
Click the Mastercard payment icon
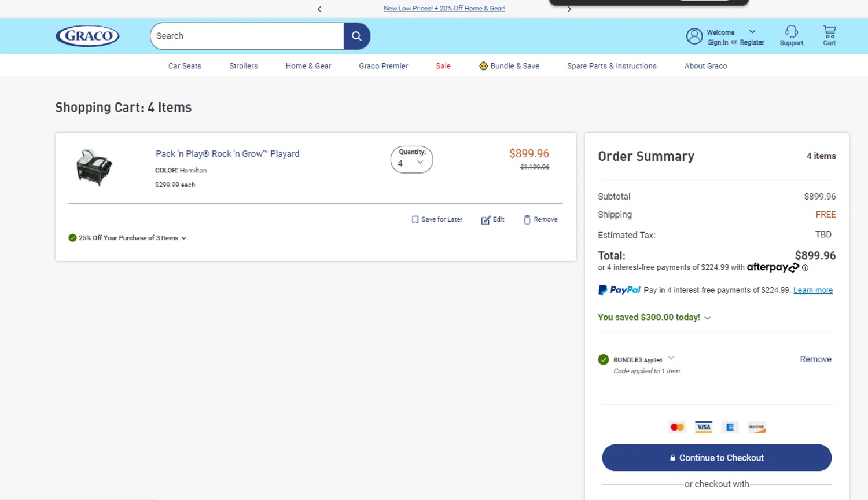point(677,427)
